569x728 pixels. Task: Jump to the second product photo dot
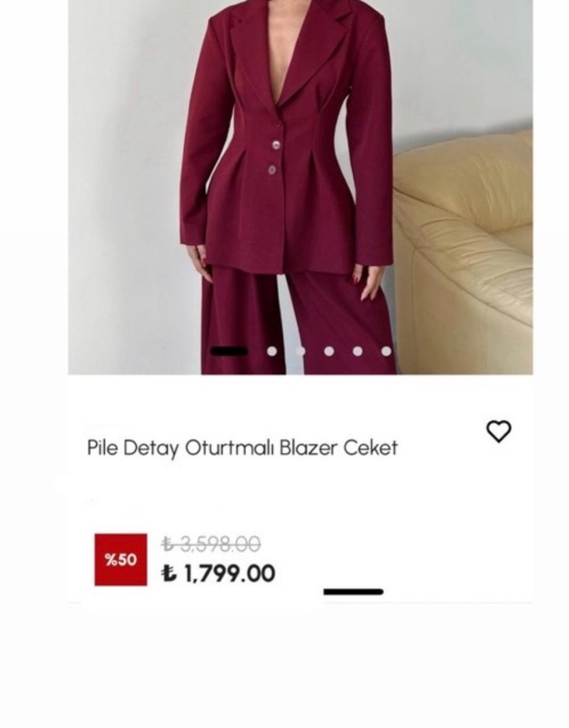(x=272, y=351)
